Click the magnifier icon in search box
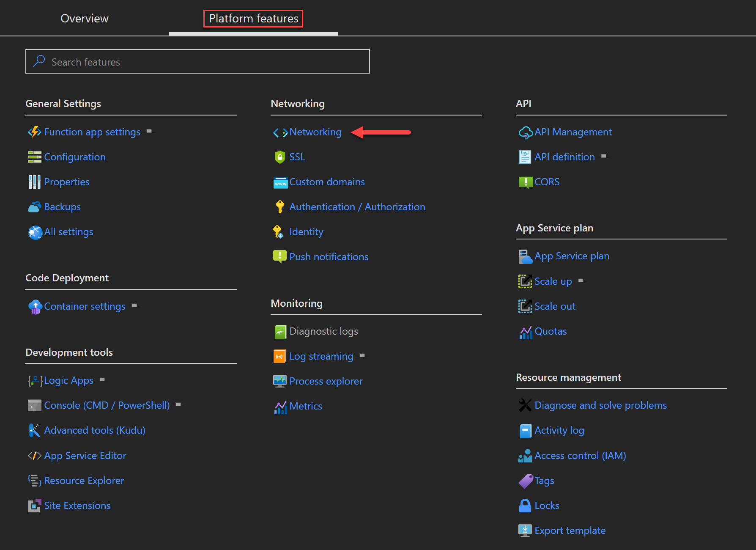 39,61
